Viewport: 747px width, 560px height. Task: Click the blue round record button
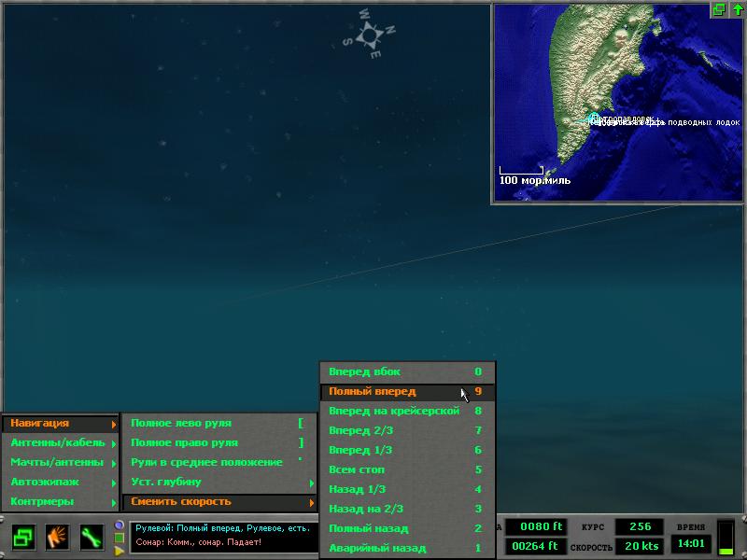120,525
